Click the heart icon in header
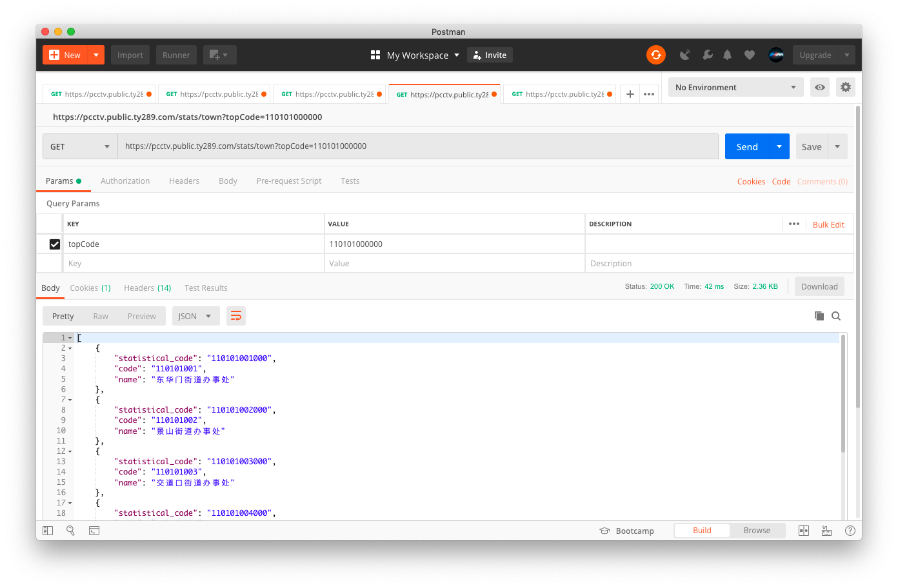The image size is (898, 588). pos(750,55)
